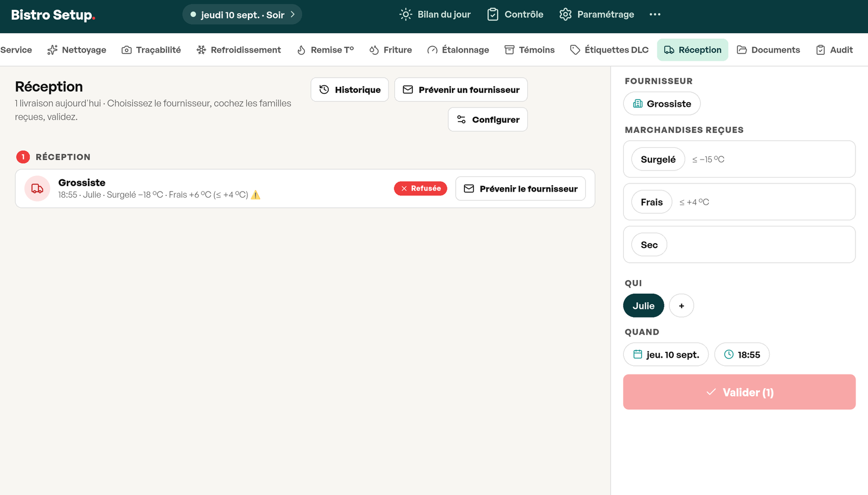Open Paramétrage settings
868x495 pixels.
[x=597, y=15]
